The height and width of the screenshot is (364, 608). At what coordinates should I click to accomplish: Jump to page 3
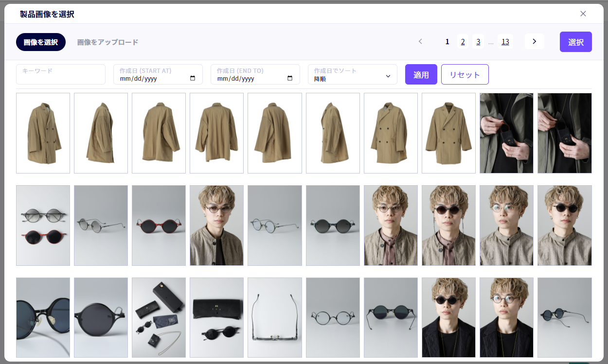[479, 41]
